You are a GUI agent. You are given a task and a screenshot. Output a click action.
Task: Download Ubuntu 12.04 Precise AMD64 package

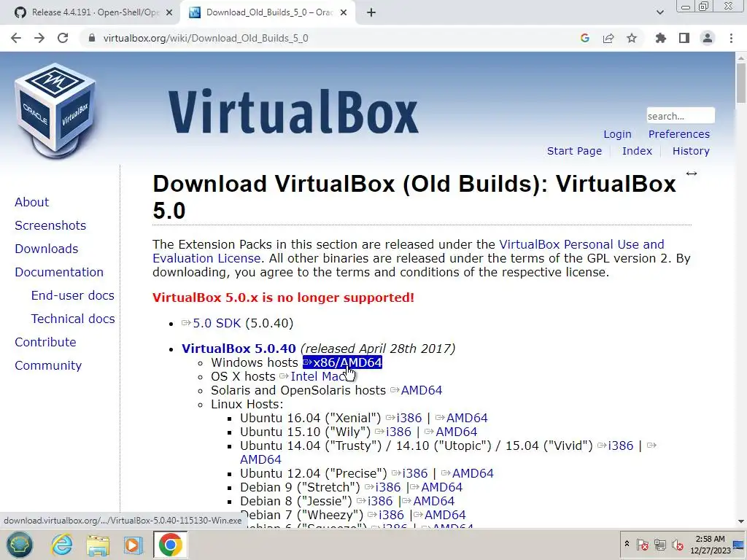pyautogui.click(x=473, y=472)
